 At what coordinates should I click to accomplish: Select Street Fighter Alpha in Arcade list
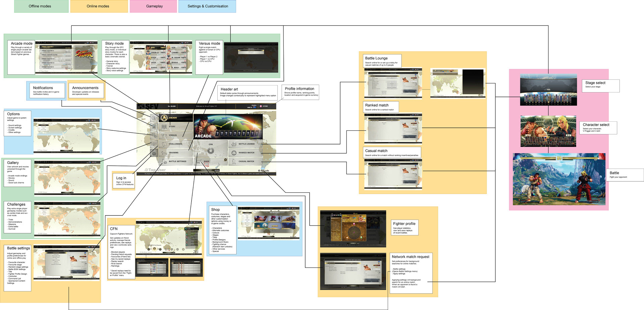[56, 55]
